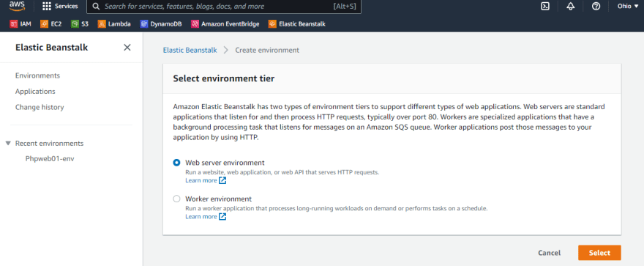Click external link icon under Web server environment
Screen dimensions: 644x266
222,180
